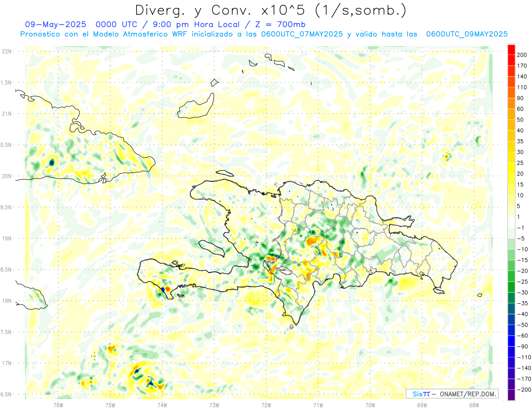
Task: Click the "6.5N" latitude label
Action: tap(6, 394)
